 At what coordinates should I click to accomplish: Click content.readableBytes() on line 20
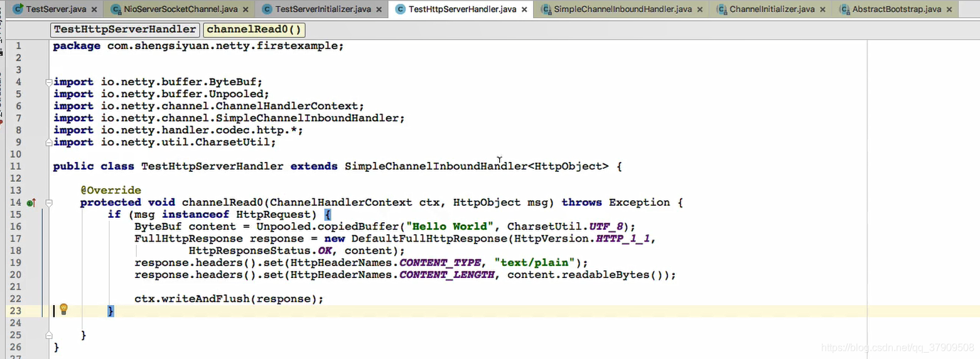coord(589,275)
